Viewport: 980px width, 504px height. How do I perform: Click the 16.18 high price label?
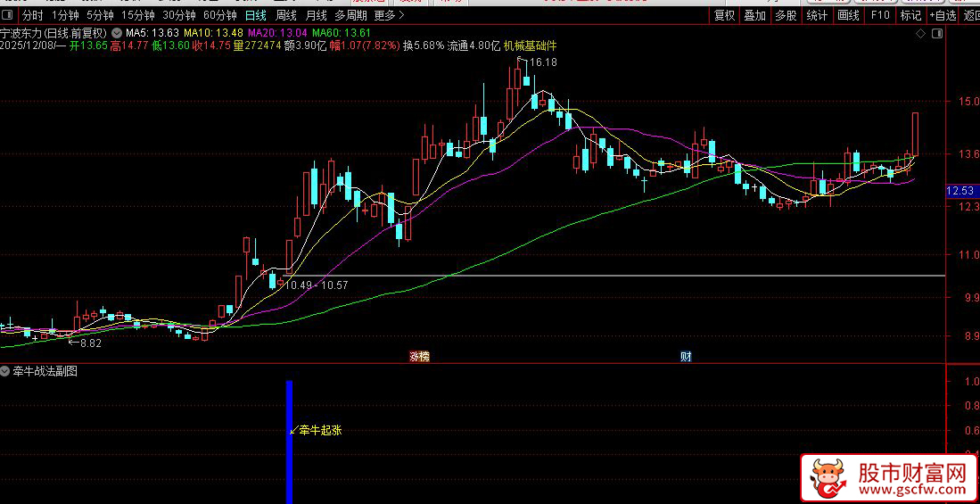543,62
